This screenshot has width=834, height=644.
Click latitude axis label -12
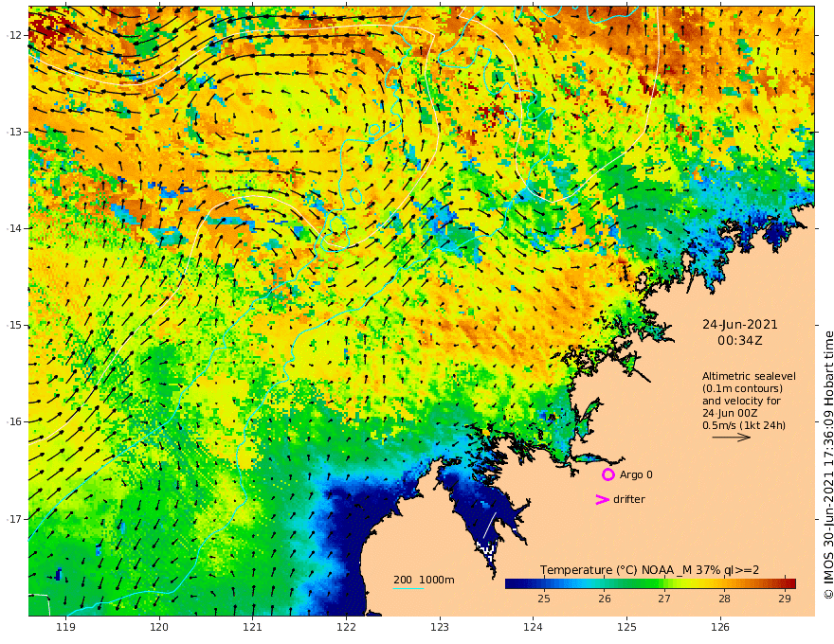(x=14, y=35)
